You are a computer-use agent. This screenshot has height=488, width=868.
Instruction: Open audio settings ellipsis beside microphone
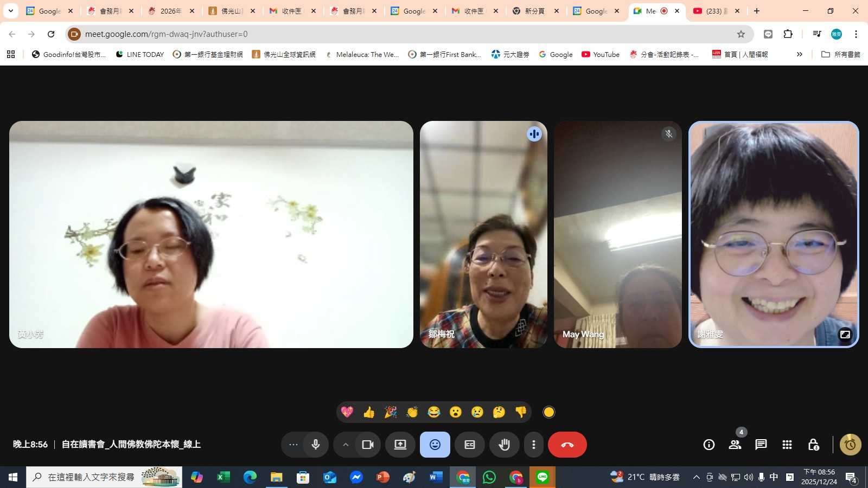[293, 445]
